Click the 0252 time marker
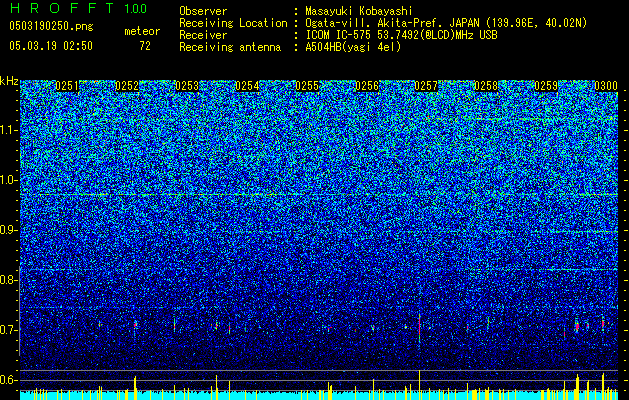 tap(127, 86)
